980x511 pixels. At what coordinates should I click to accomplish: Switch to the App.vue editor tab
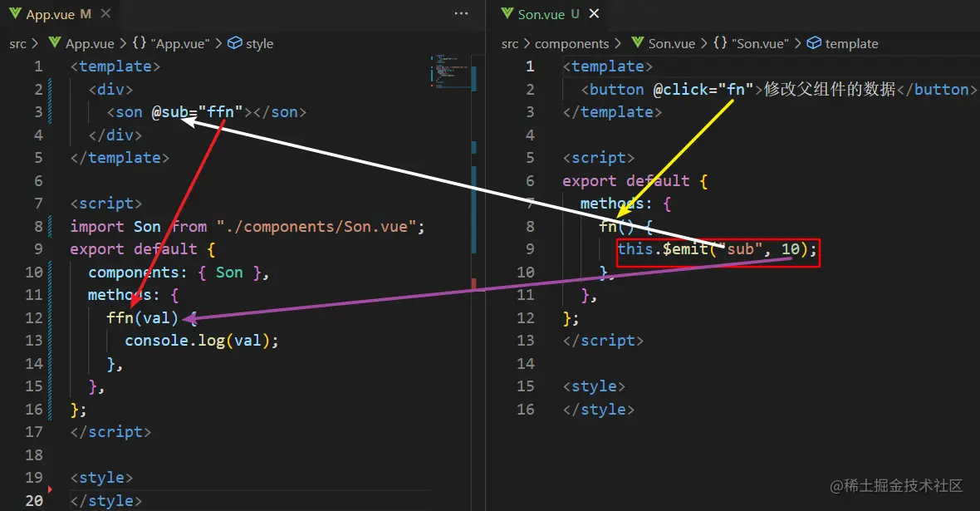[x=59, y=14]
